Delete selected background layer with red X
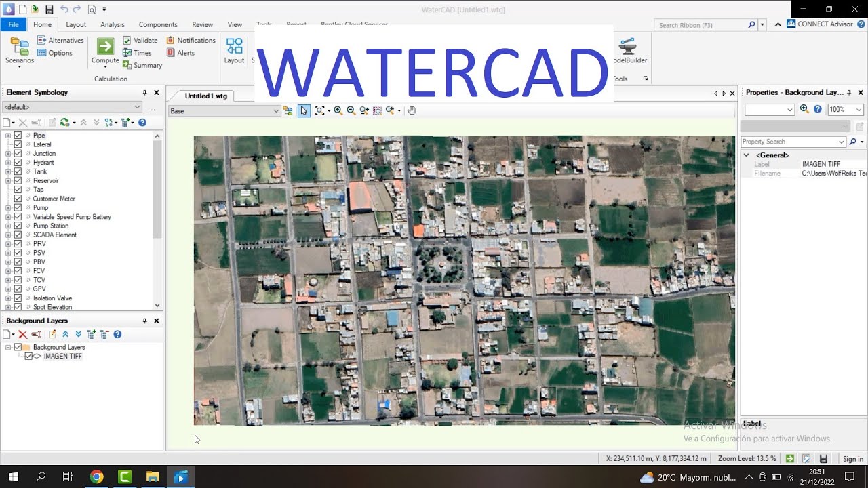Screen dimensions: 868x488 pyautogui.click(x=22, y=334)
